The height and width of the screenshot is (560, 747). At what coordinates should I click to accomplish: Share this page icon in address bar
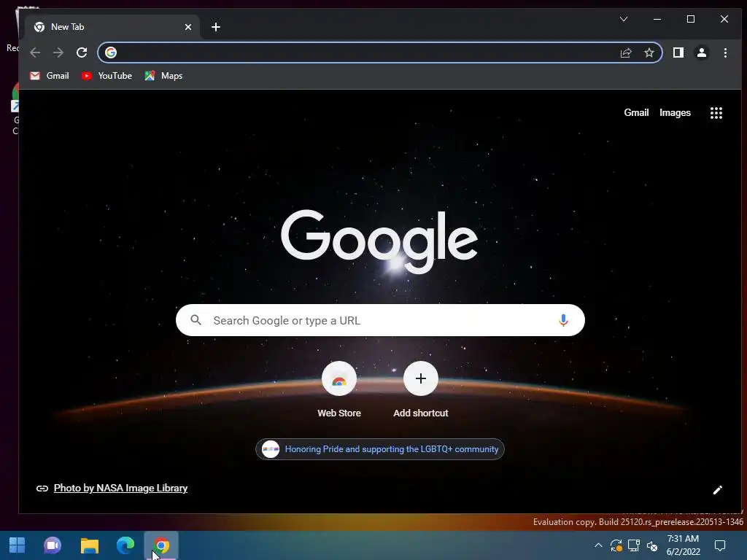click(x=625, y=52)
